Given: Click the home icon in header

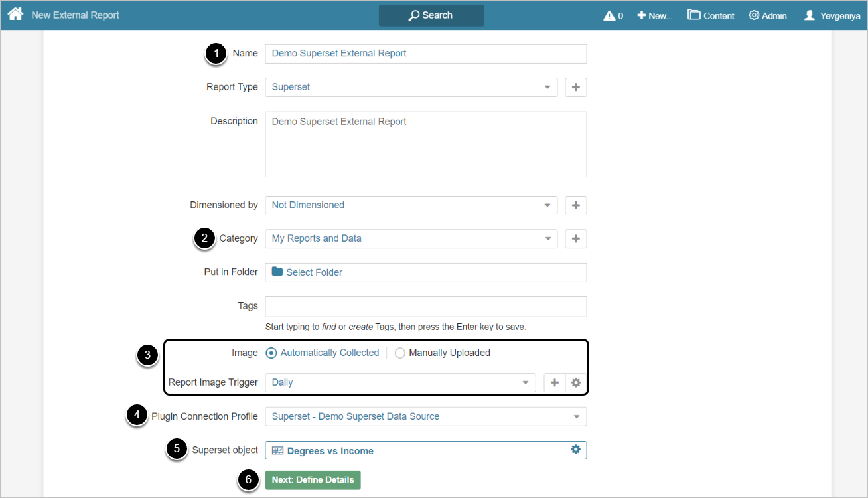Looking at the screenshot, I should [15, 14].
